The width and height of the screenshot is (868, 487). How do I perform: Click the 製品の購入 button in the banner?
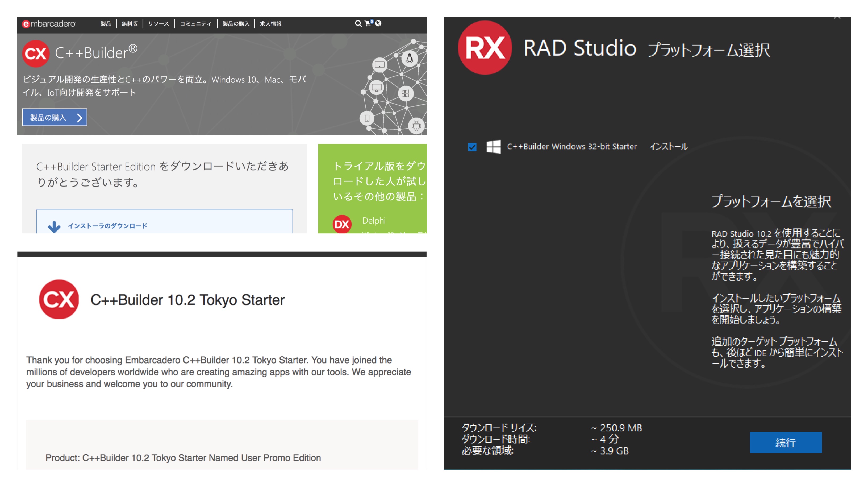(x=54, y=117)
